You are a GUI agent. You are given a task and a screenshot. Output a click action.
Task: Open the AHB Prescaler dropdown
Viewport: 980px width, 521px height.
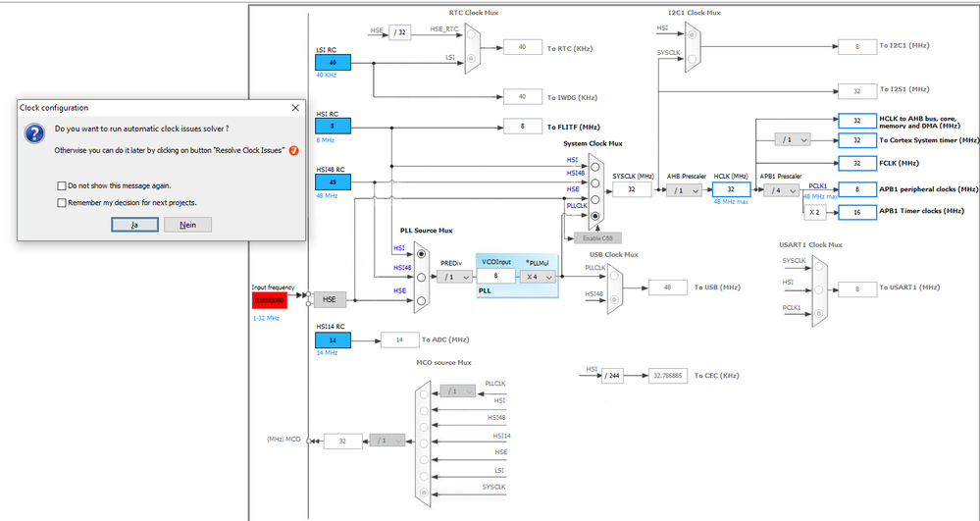point(684,190)
